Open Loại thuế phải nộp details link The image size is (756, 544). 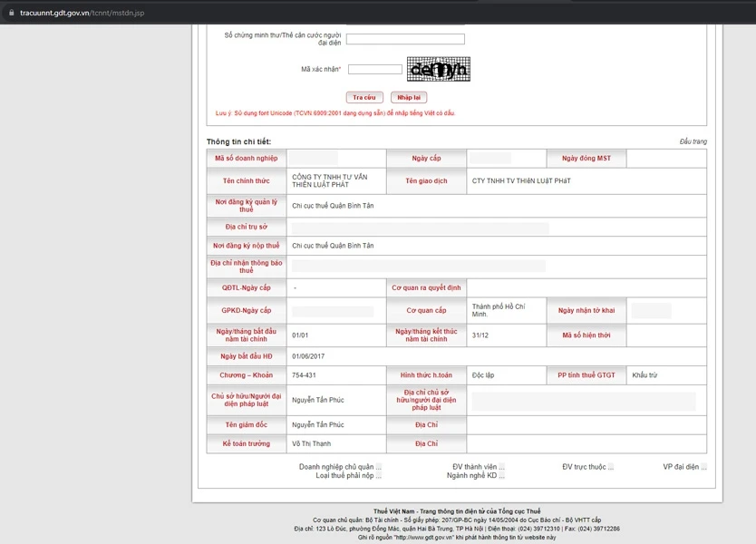[x=379, y=476]
